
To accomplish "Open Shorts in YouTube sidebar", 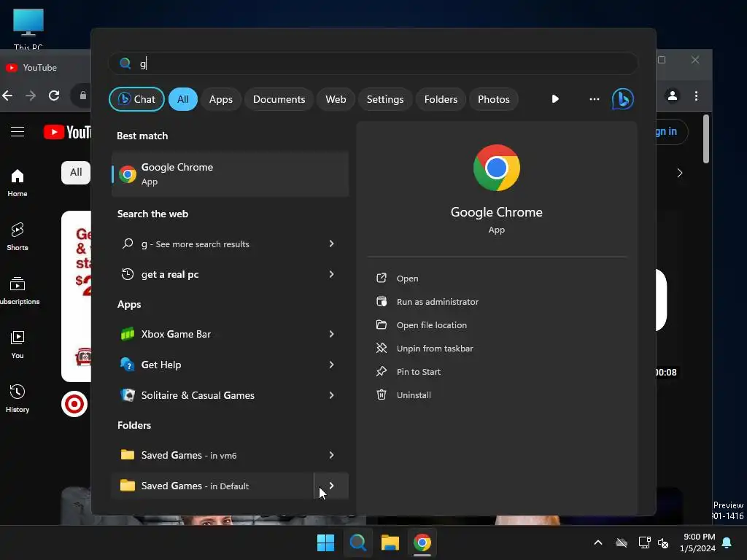I will [x=18, y=237].
